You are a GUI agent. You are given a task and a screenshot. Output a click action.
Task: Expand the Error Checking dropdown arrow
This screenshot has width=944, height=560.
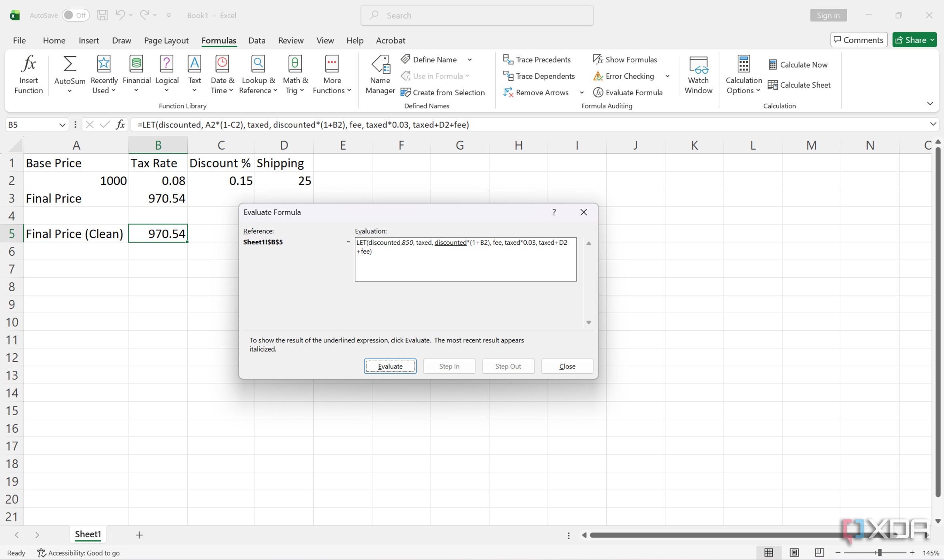coord(667,76)
